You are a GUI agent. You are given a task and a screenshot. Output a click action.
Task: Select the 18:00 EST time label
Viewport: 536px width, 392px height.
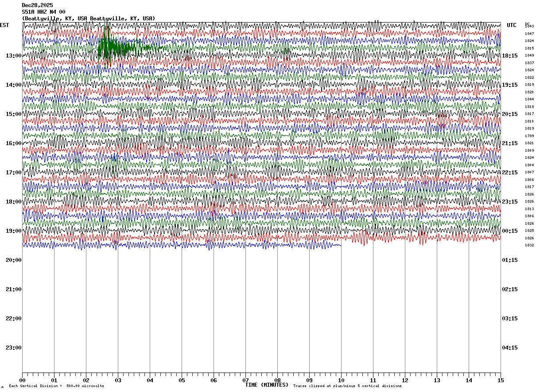point(14,201)
